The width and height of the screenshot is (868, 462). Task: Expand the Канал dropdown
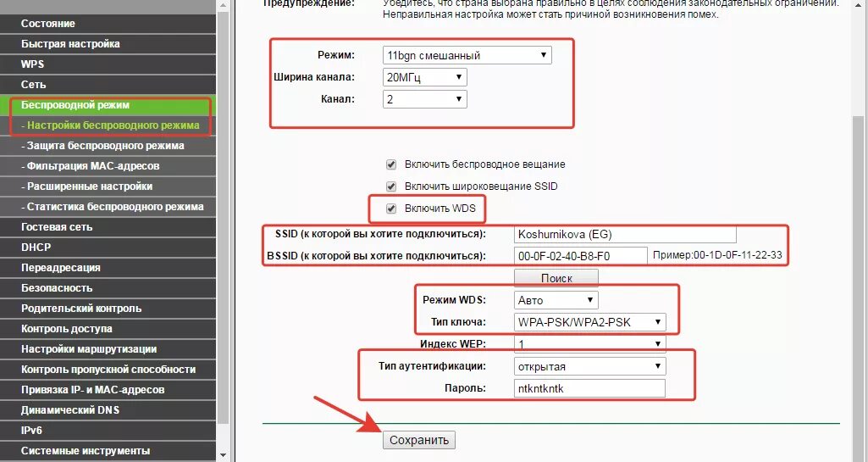(424, 99)
